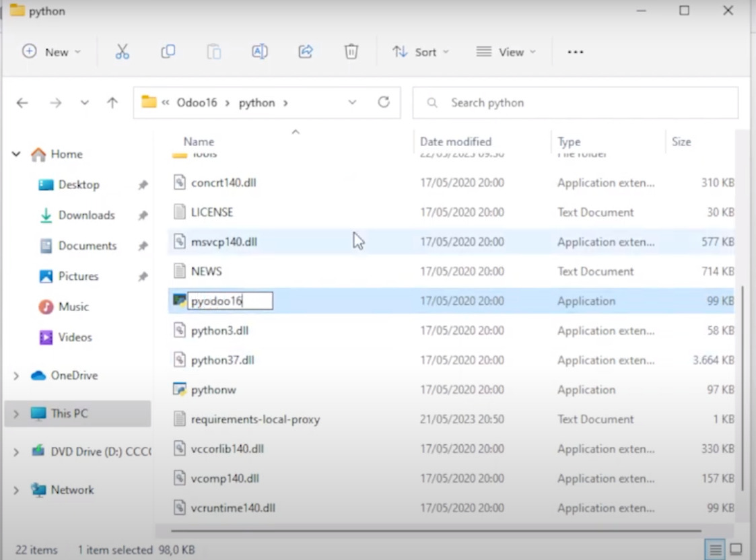The width and height of the screenshot is (756, 560).
Task: Switch to large thumbnails view icon
Action: [x=736, y=549]
